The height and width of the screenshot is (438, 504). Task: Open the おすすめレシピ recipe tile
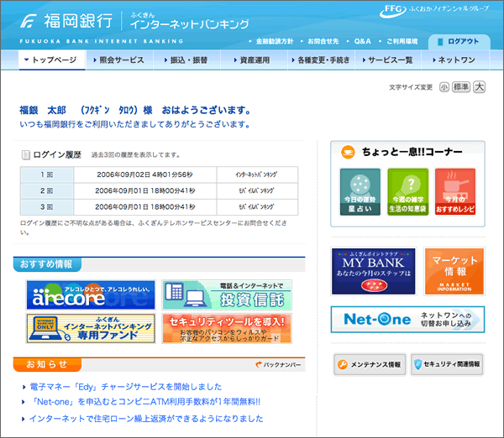(x=455, y=191)
